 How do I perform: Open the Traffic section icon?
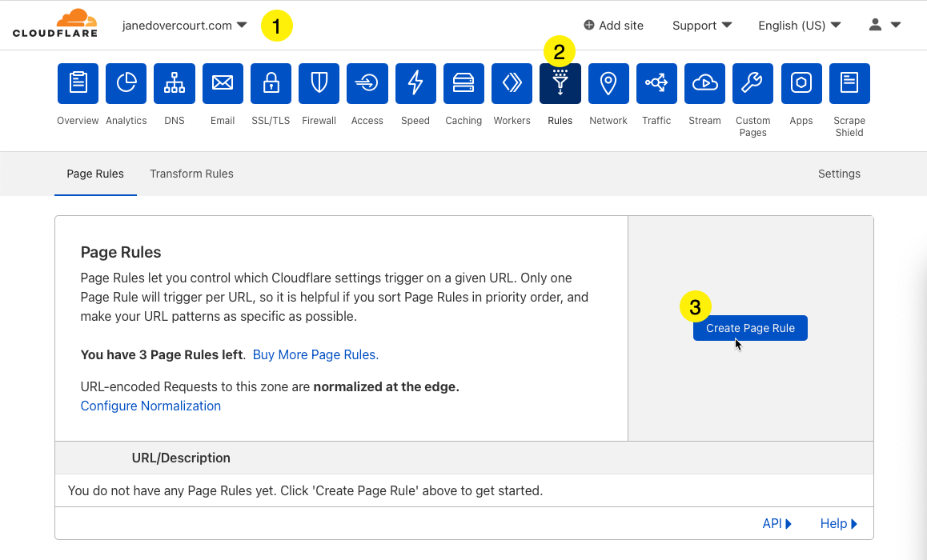tap(656, 83)
